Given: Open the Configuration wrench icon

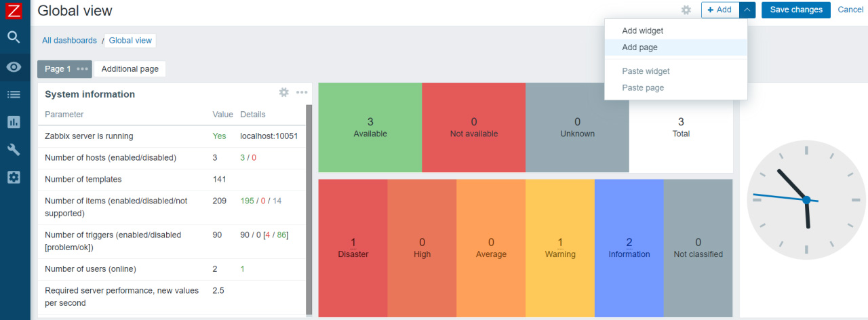Looking at the screenshot, I should (14, 150).
